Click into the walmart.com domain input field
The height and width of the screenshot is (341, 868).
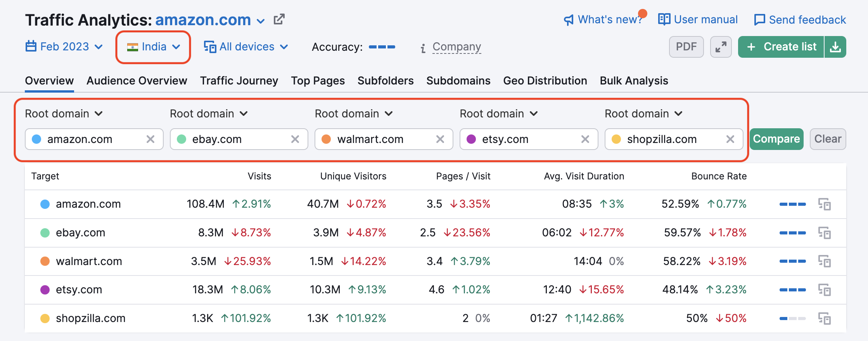click(x=384, y=139)
